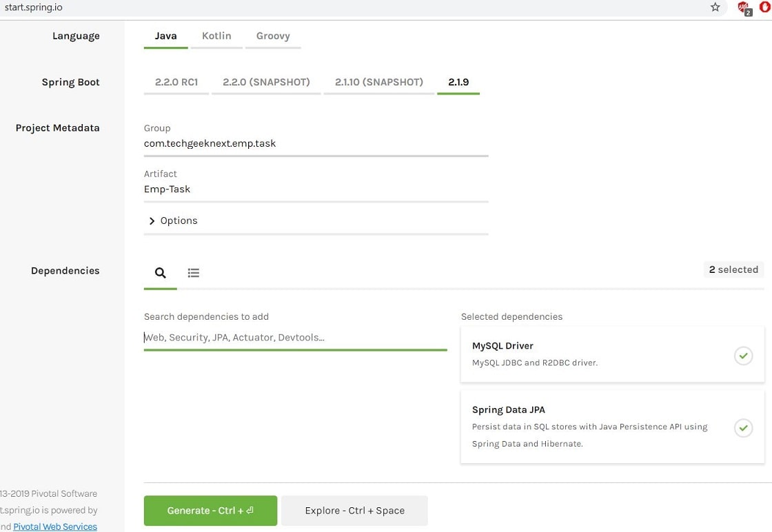Screen dimensions: 772x532
Task: Click the 'Search dependencies to add' label
Action: (x=206, y=316)
